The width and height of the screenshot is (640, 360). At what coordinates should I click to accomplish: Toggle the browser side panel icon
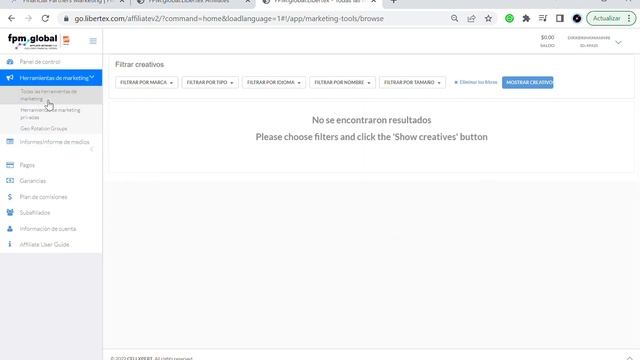[x=560, y=18]
